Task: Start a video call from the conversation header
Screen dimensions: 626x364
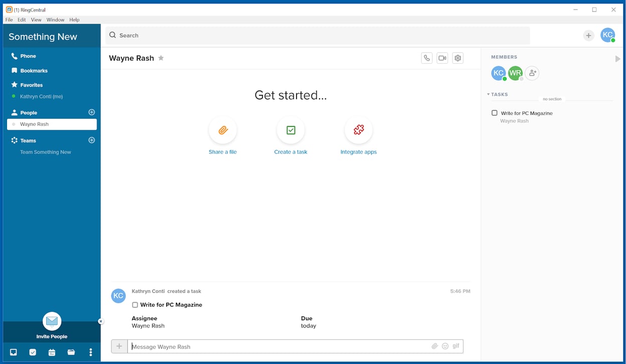Action: point(442,58)
